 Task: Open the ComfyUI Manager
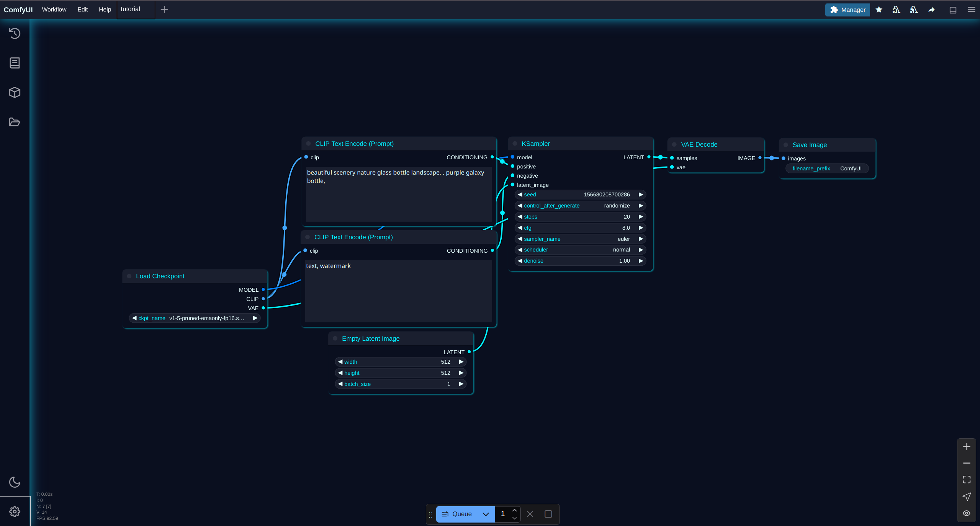[847, 10]
